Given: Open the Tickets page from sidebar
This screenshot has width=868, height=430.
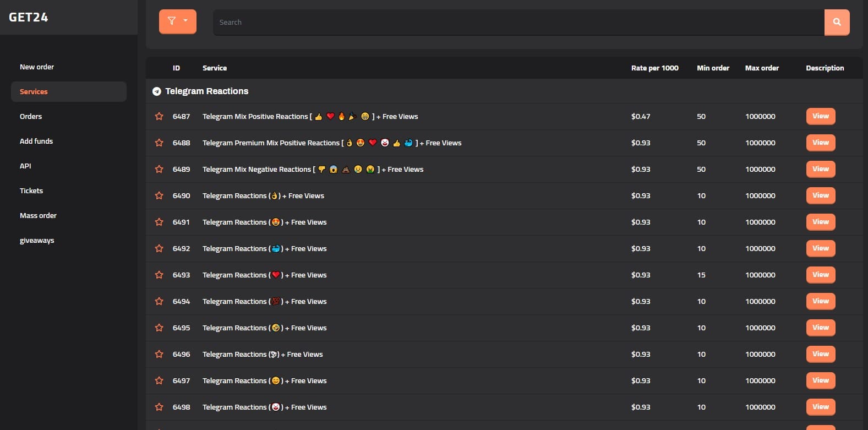Looking at the screenshot, I should click(x=31, y=191).
